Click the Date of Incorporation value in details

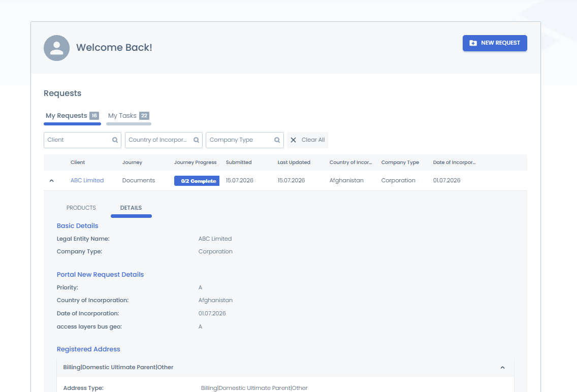tap(212, 314)
